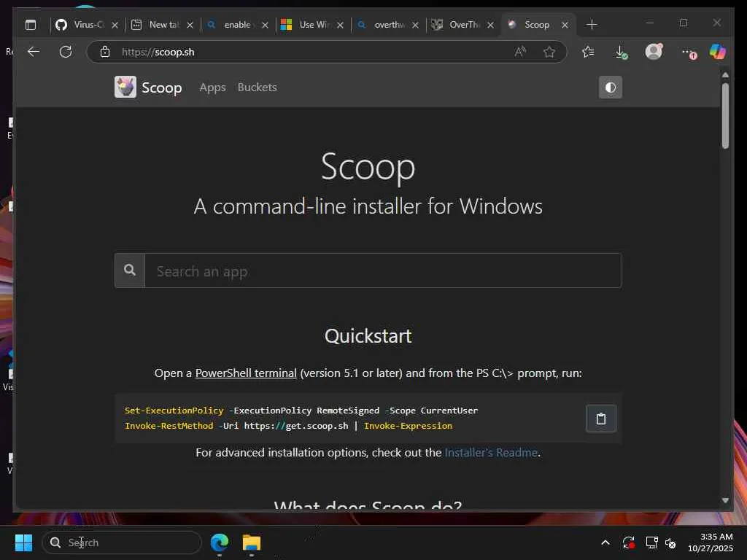Close the New tab tab

click(190, 26)
